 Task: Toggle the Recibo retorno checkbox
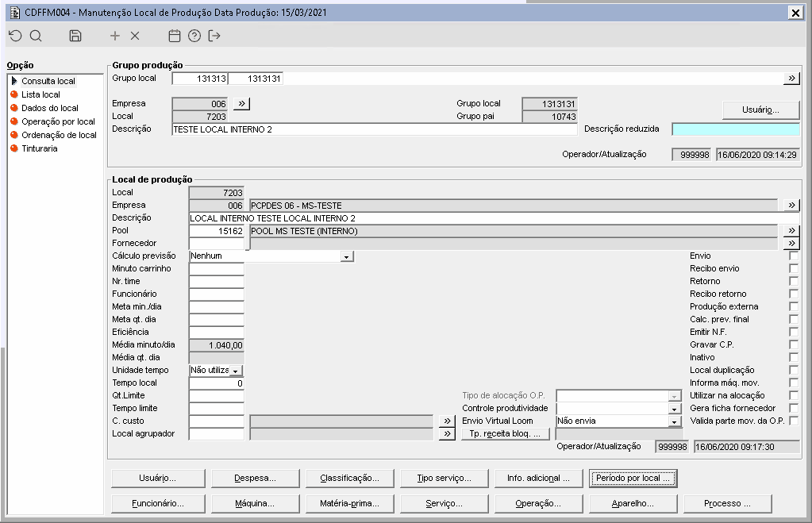point(794,294)
